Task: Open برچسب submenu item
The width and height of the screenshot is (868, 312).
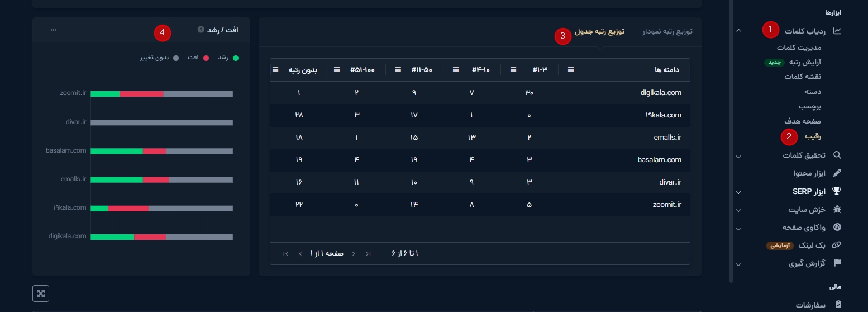Action: click(x=810, y=106)
